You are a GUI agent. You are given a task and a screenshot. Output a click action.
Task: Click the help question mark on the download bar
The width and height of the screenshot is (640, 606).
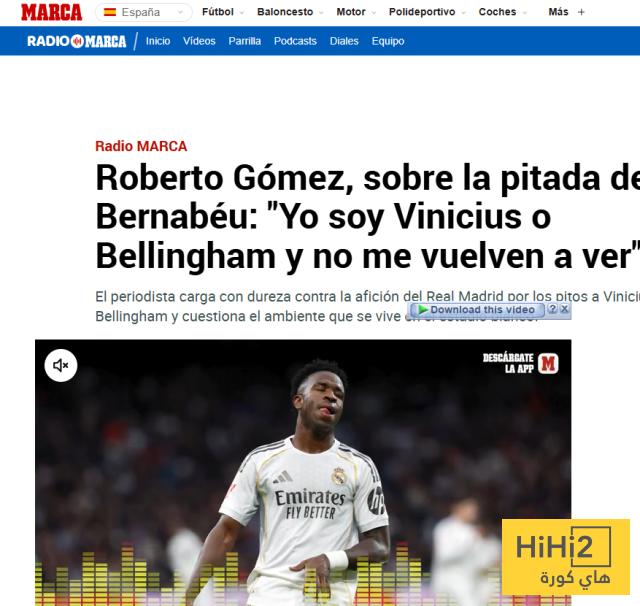point(552,309)
